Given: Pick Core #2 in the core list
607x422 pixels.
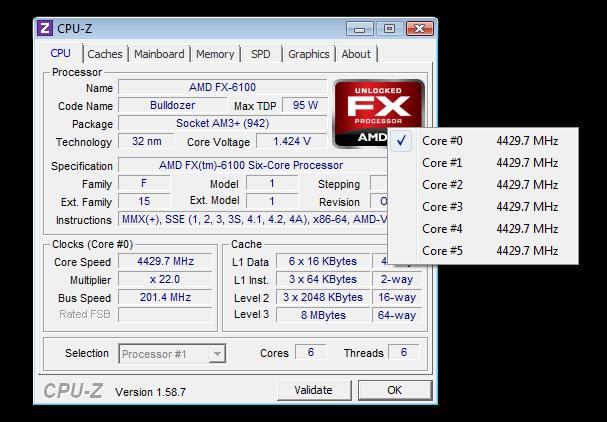Looking at the screenshot, I should (483, 185).
